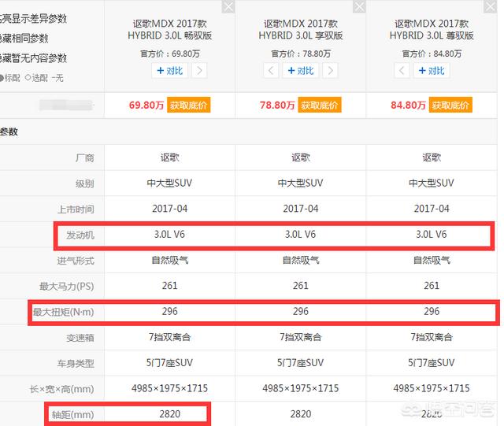
Task: Select the 进气形式 row label
Action: pyautogui.click(x=76, y=261)
